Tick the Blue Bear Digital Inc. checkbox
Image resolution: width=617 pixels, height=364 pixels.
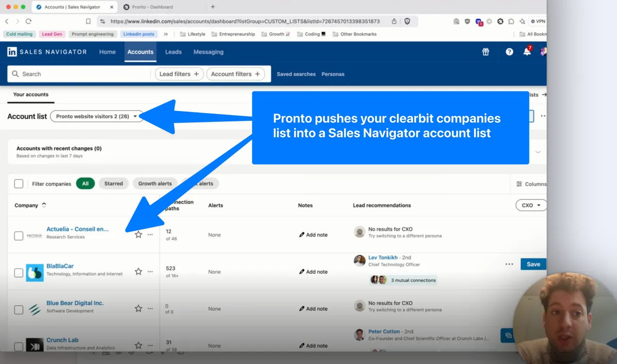click(x=19, y=310)
